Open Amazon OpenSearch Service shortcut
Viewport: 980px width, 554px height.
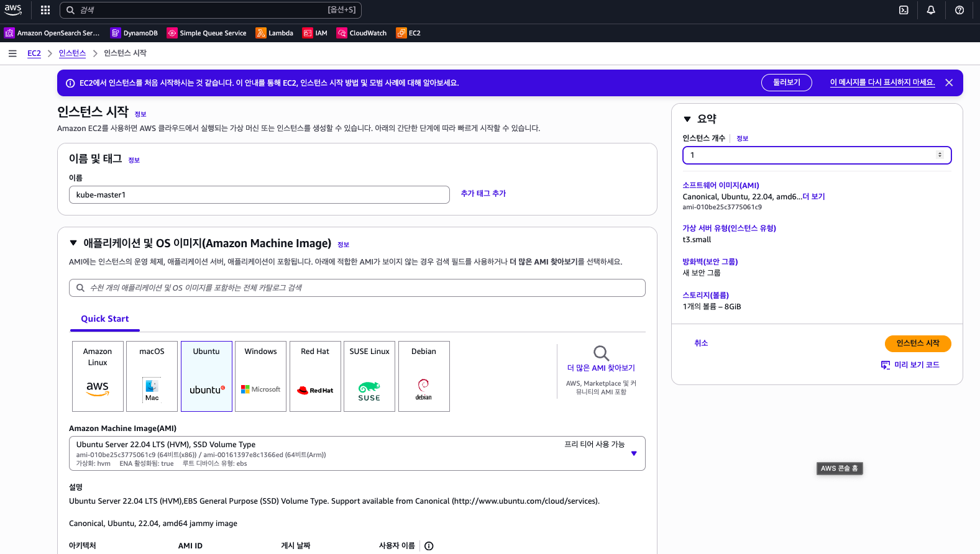tap(53, 33)
